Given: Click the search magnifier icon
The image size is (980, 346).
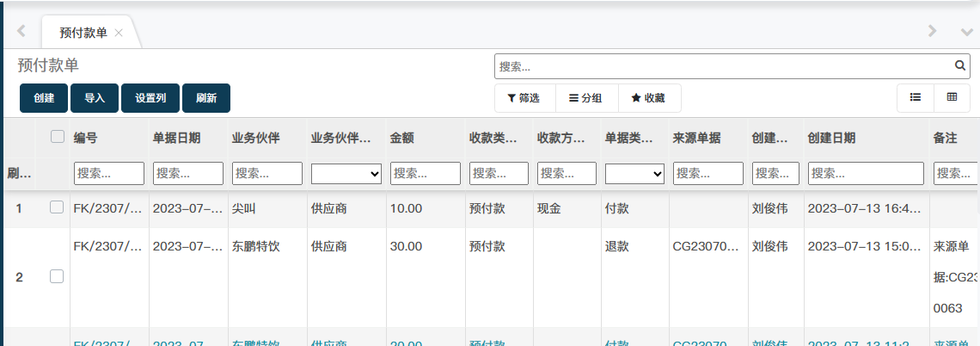Looking at the screenshot, I should 960,66.
